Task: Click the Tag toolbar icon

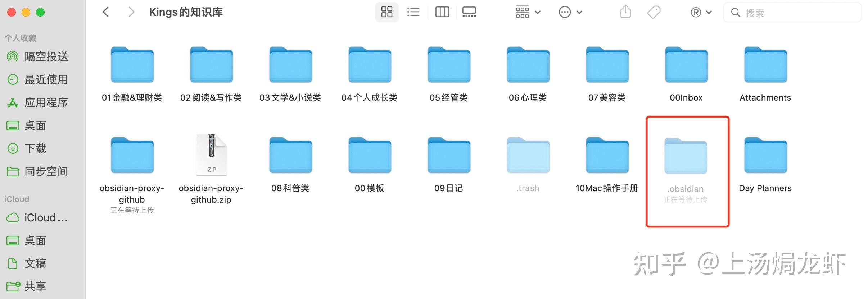Action: click(x=654, y=12)
